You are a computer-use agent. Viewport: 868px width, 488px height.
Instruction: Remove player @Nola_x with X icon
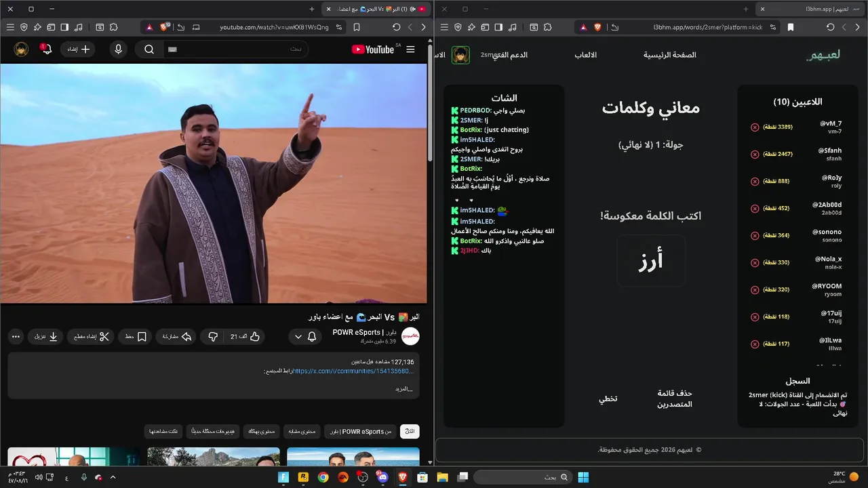[755, 263]
